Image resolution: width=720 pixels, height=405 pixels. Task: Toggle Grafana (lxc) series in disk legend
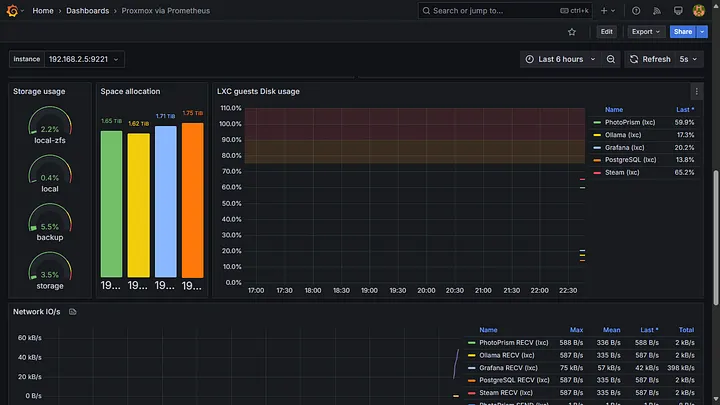click(x=624, y=147)
